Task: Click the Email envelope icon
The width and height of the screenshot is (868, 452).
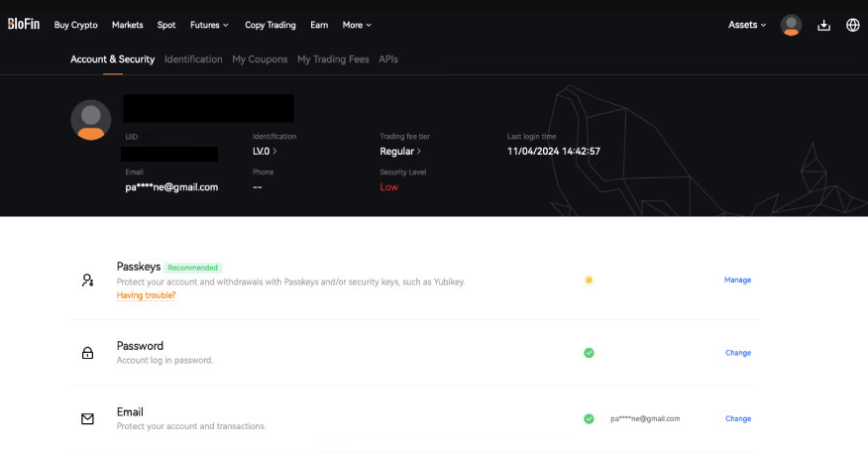Action: (x=87, y=419)
